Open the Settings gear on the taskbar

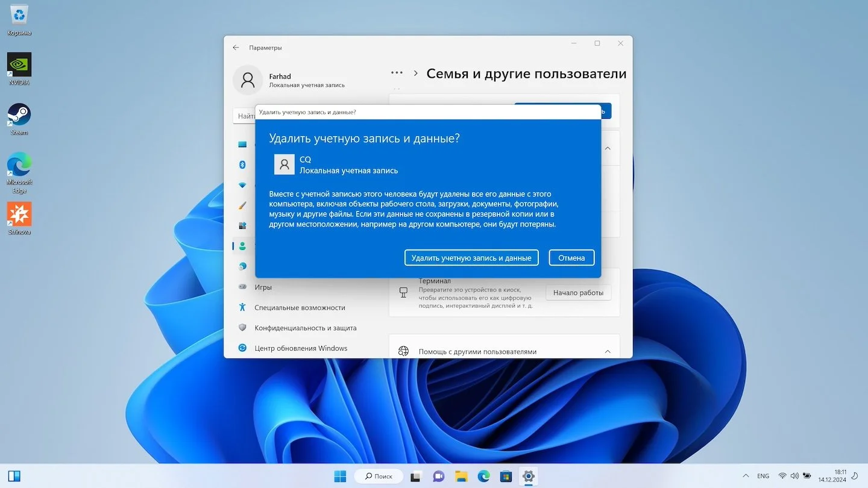coord(528,476)
